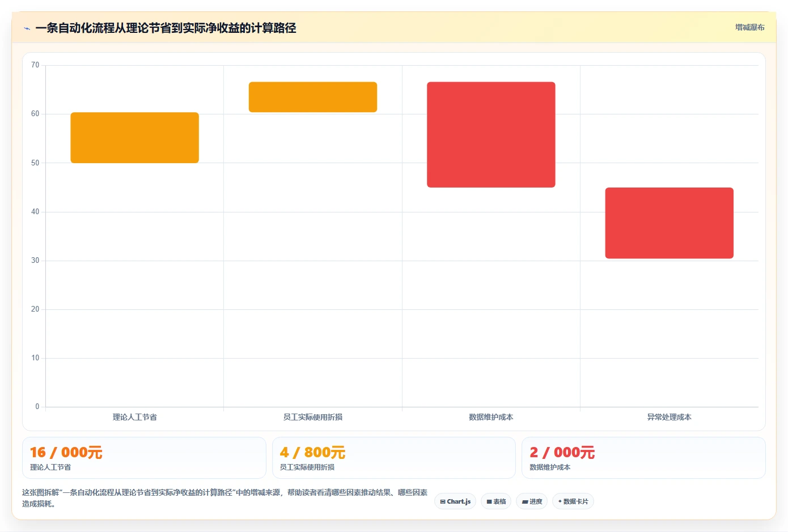Select the red 异常处理成本 bar
Screen dimensions: 788x532
click(670, 223)
